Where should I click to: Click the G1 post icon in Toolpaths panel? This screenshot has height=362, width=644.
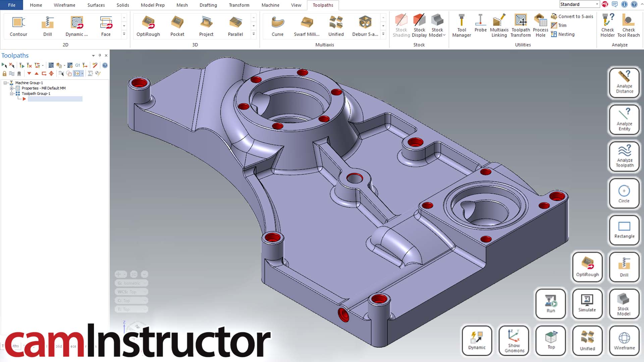tap(77, 65)
